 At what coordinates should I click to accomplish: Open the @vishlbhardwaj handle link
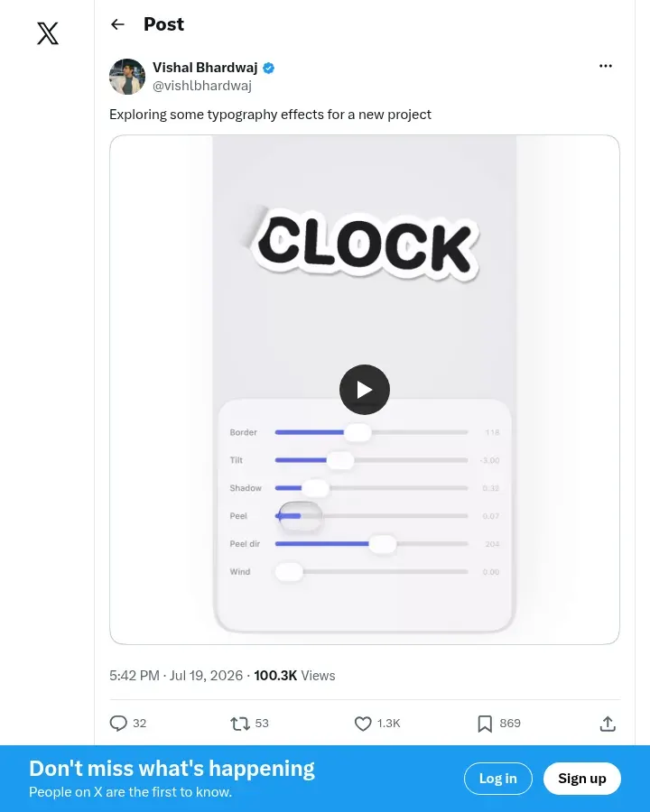(202, 86)
